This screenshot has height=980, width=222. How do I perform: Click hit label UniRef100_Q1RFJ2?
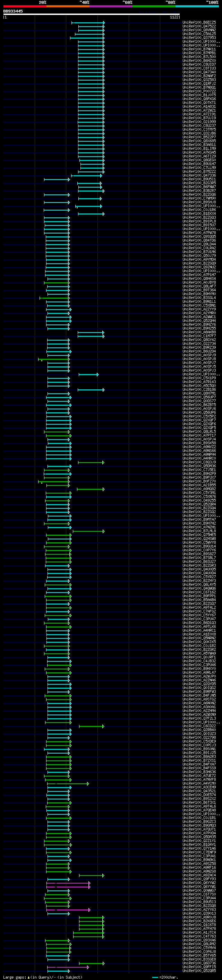[x=199, y=83]
